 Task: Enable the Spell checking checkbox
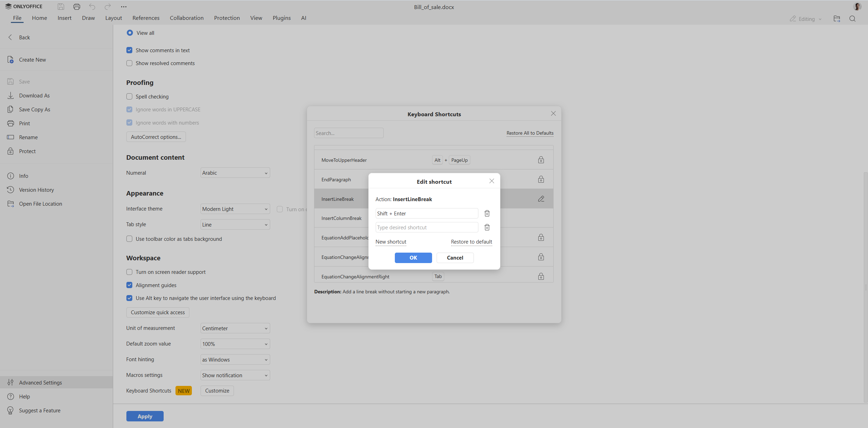129,96
